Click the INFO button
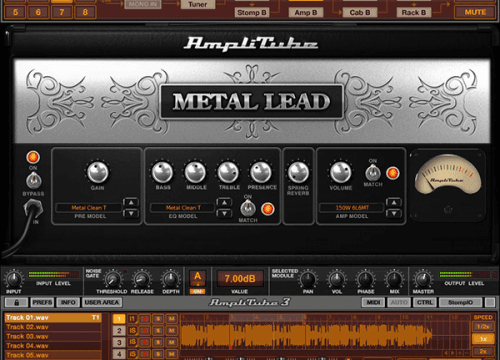This screenshot has height=360, width=500. coord(68,302)
